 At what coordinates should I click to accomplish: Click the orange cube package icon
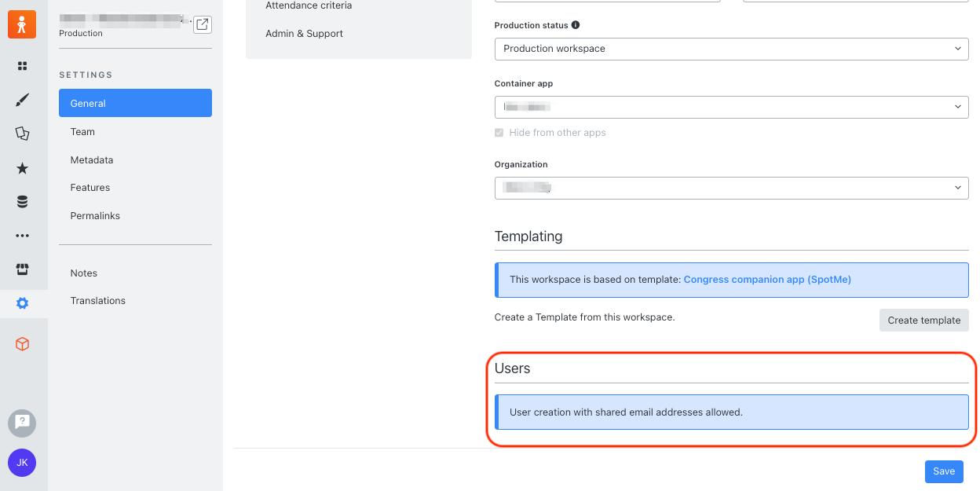pyautogui.click(x=23, y=344)
